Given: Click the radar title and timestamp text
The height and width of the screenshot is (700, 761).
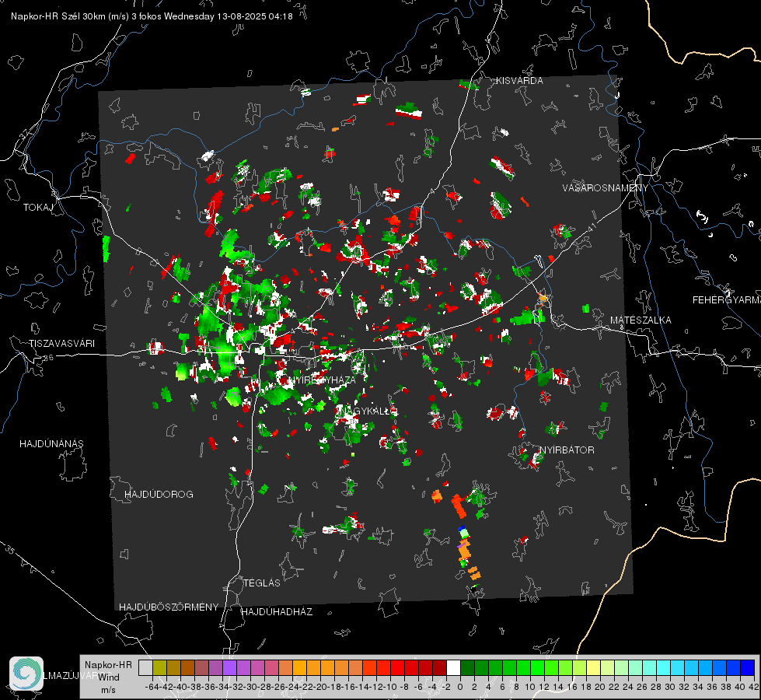Looking at the screenshot, I should coord(152,16).
